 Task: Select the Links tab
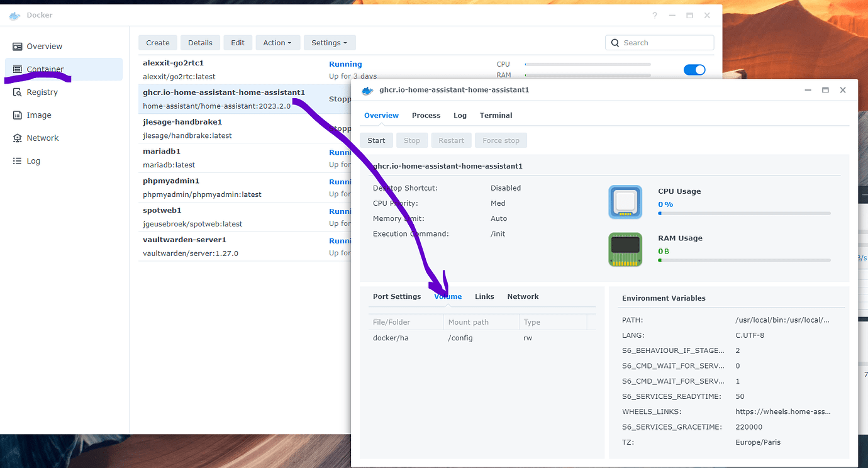484,296
